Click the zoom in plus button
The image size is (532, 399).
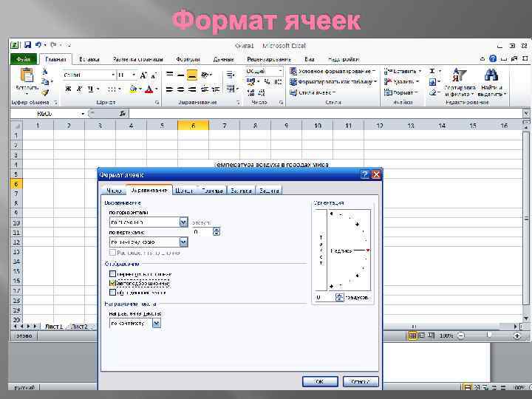516,336
